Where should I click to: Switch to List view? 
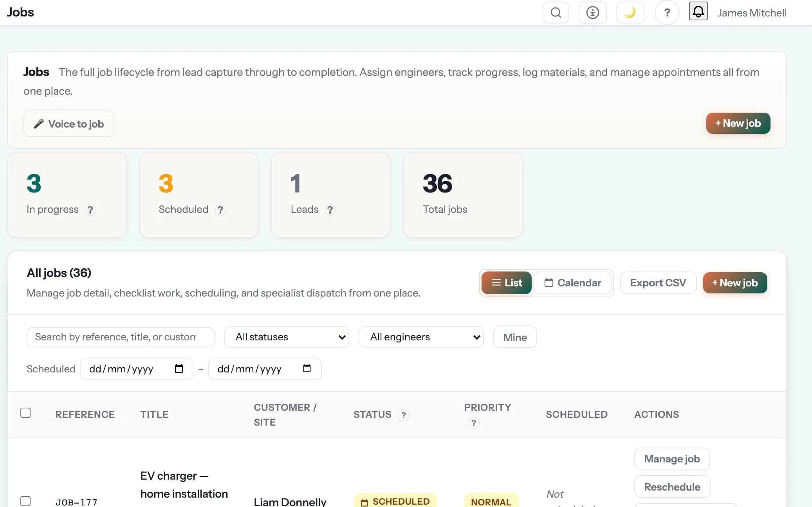click(x=507, y=283)
